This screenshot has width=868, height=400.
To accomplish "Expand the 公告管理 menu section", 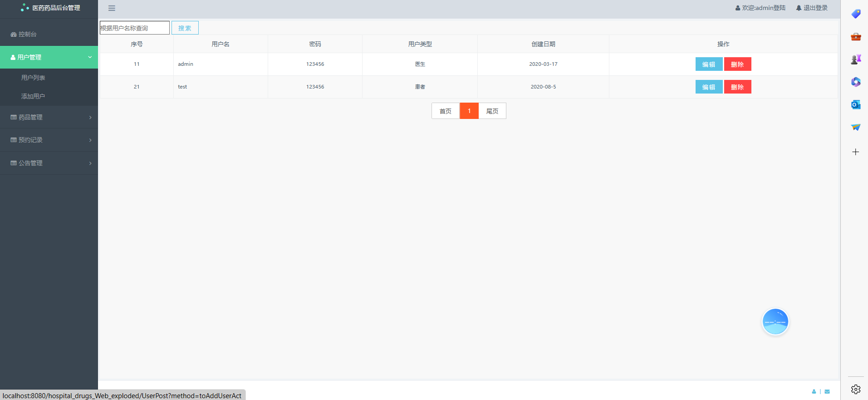I will 49,163.
